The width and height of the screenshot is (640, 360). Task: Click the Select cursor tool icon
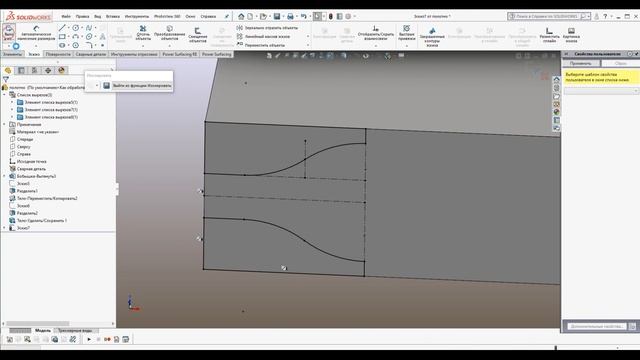tap(317, 16)
